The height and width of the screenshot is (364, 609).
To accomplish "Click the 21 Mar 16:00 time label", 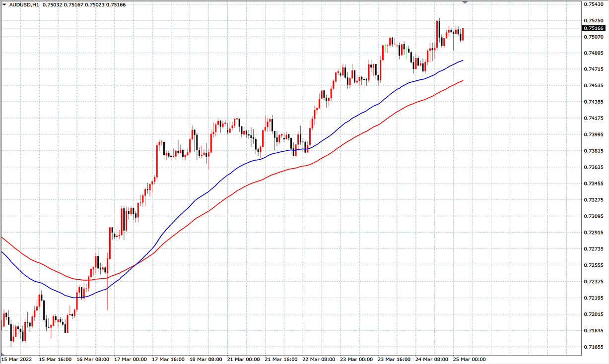I will coord(281,359).
